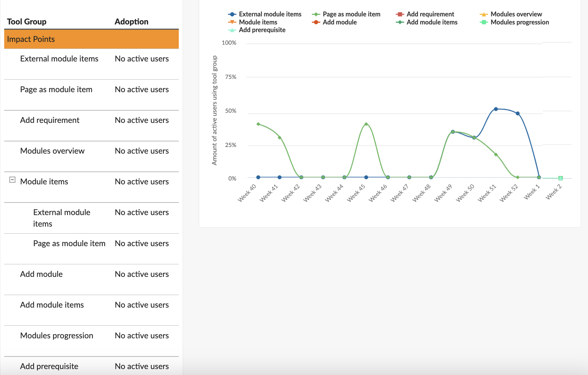Toggle Add module items legend marker
The width and height of the screenshot is (588, 375).
(x=400, y=22)
